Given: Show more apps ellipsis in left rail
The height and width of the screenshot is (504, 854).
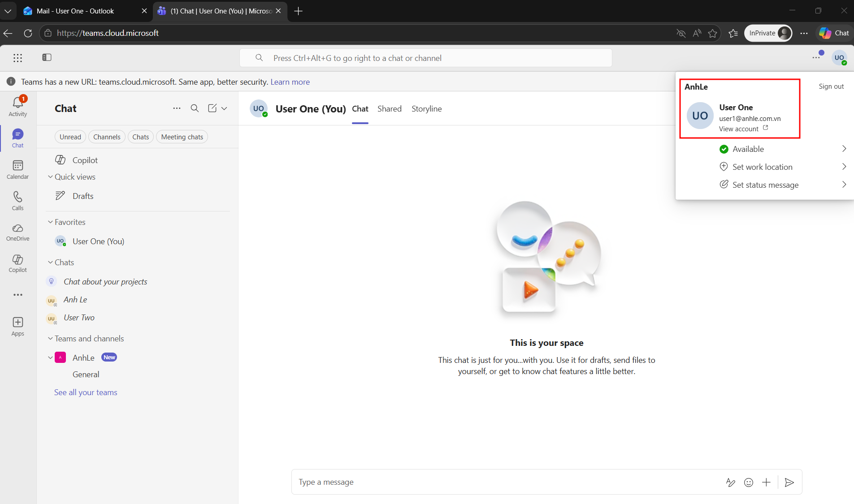Looking at the screenshot, I should coord(18,295).
